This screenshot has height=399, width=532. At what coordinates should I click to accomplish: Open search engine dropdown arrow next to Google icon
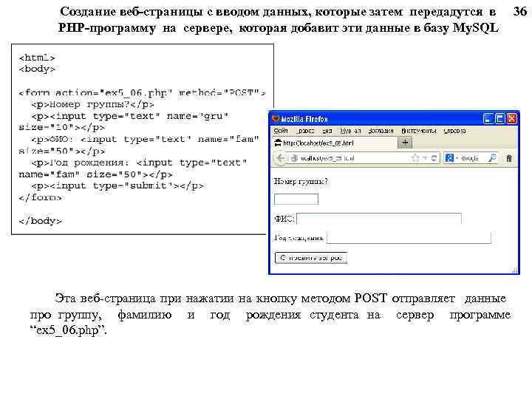pos(457,158)
